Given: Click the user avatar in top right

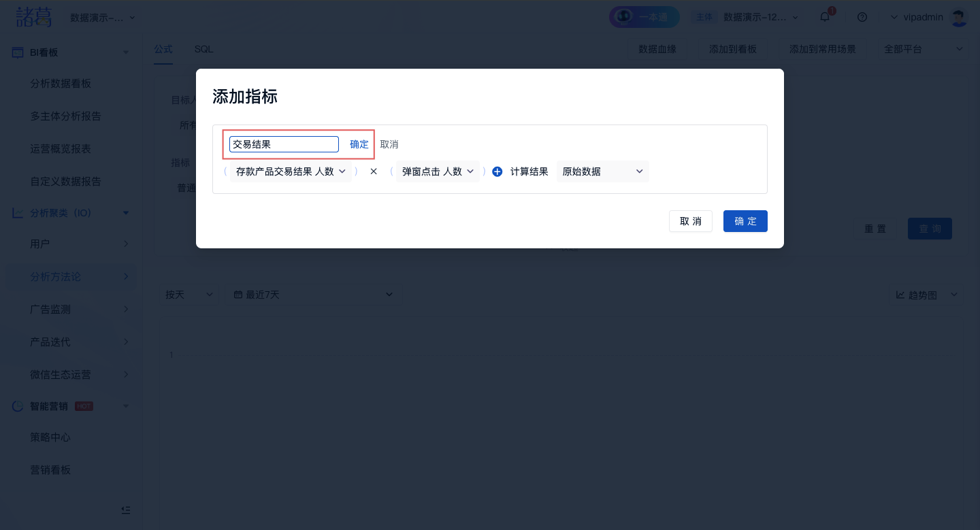Looking at the screenshot, I should click(959, 18).
